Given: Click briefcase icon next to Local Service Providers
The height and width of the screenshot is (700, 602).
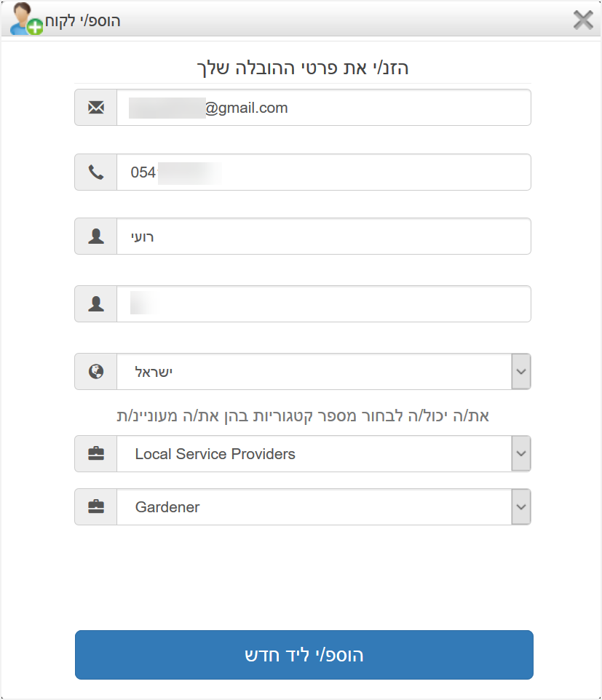Looking at the screenshot, I should point(96,453).
